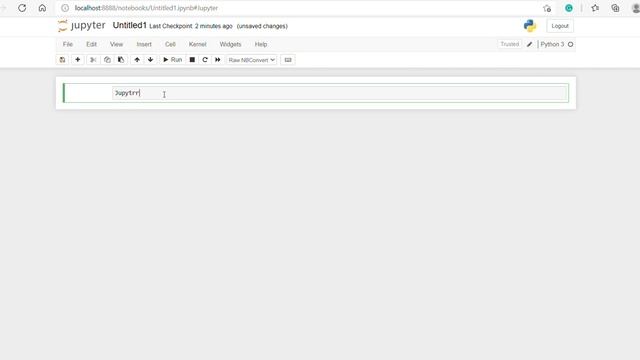Click into the cell text editor
The height and width of the screenshot is (360, 640).
point(340,93)
